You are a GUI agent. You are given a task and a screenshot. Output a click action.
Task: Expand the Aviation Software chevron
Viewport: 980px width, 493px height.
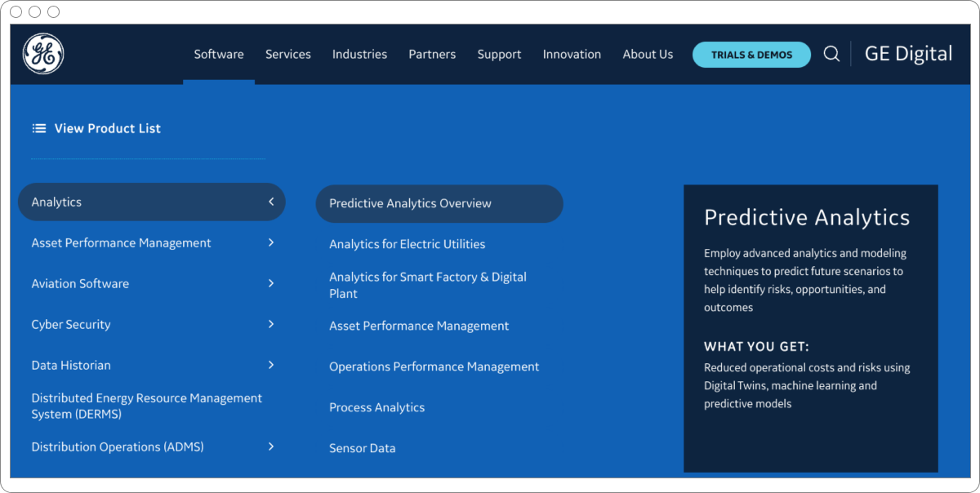(x=271, y=283)
